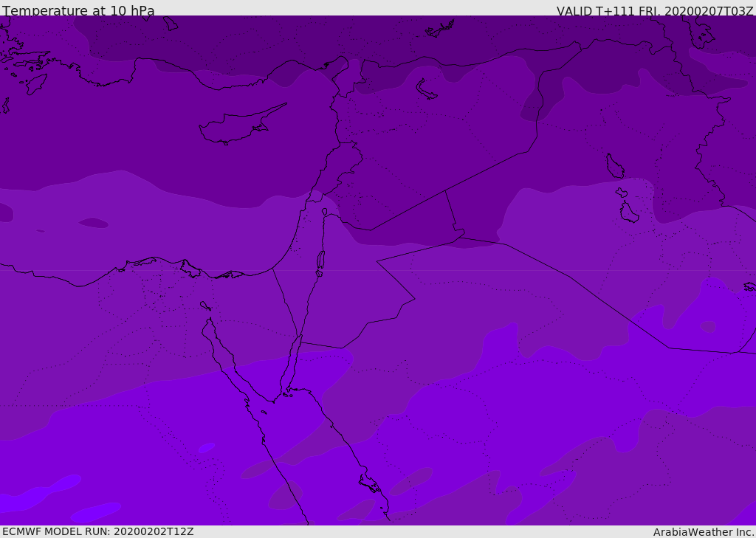Click the small light violet oval over Egypt
The image size is (756, 538).
pos(207,448)
